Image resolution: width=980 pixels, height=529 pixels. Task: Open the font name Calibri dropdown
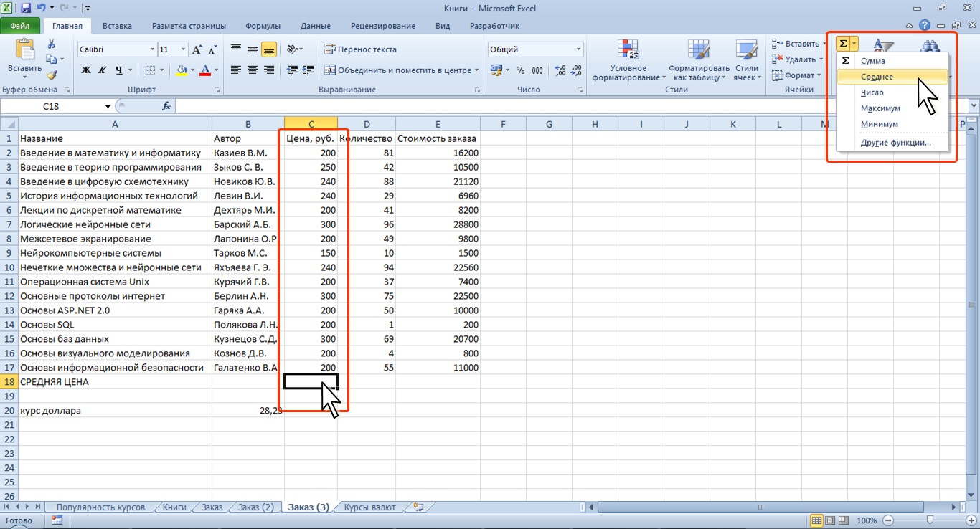click(x=152, y=49)
